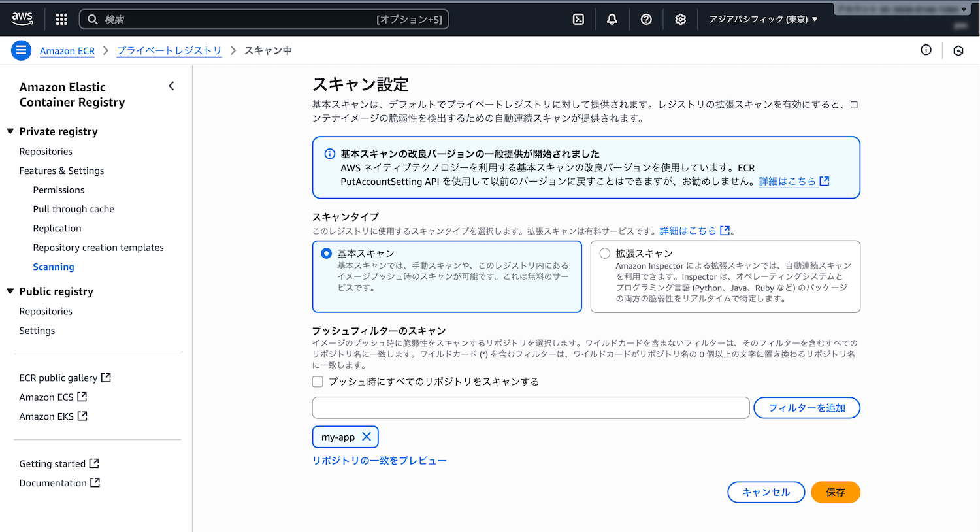980x532 pixels.
Task: Select the 拡張スキャン radio option
Action: click(x=605, y=254)
